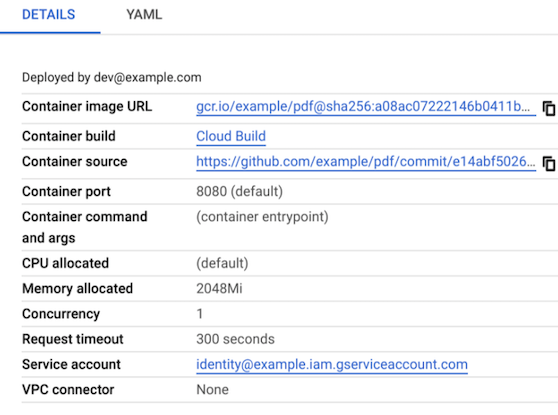Switch to the YAML tab
This screenshot has height=415, width=558.
click(x=144, y=15)
